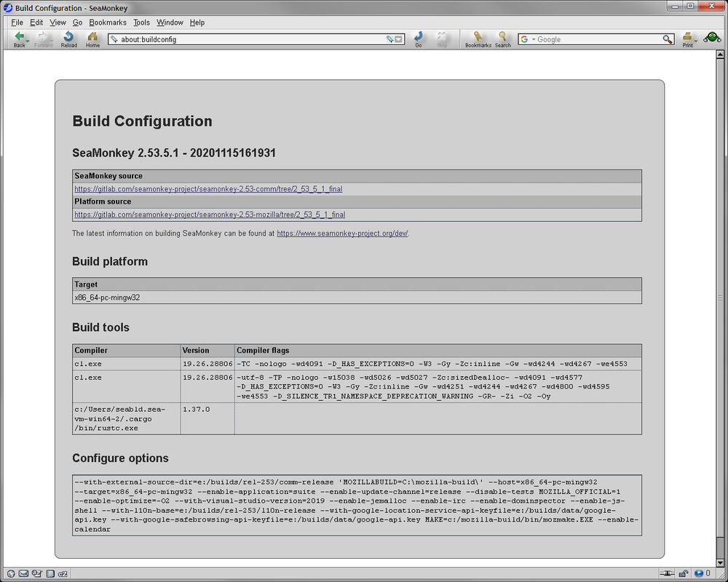Open Forward button history dropdown arrow
Image resolution: width=728 pixels, height=582 pixels.
[52, 41]
